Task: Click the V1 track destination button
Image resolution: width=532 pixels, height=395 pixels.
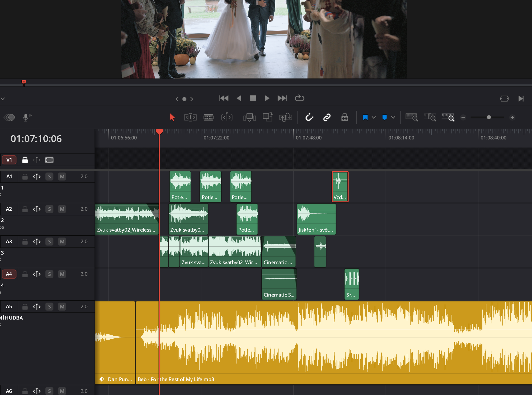Action: 9,160
